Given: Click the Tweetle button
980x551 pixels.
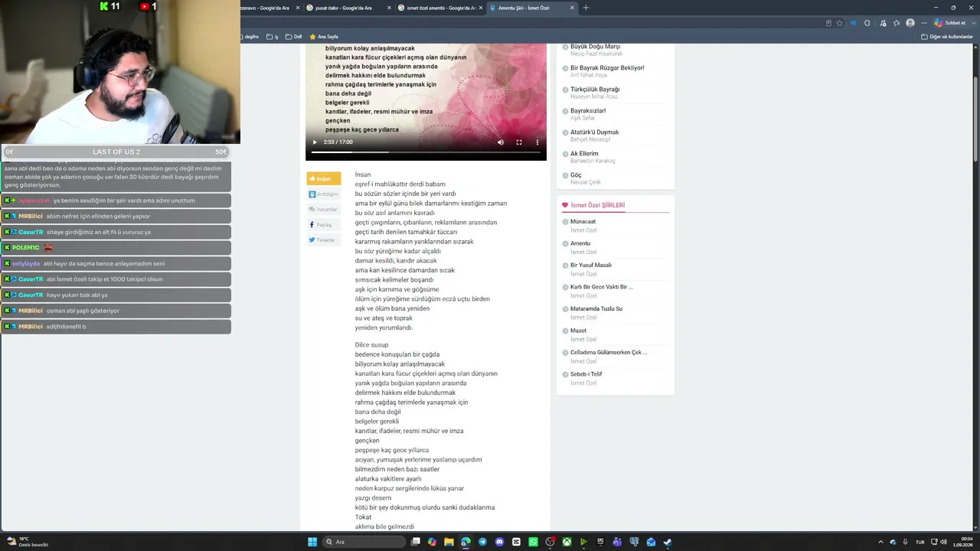Looking at the screenshot, I should pos(323,240).
